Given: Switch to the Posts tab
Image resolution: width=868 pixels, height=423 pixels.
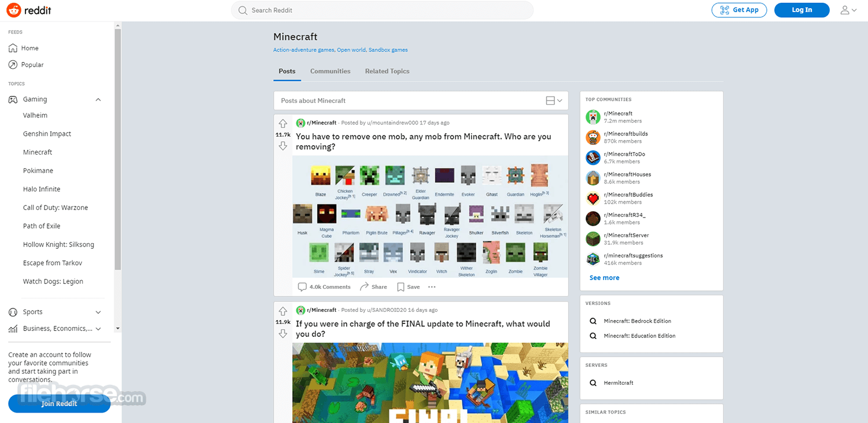Looking at the screenshot, I should pyautogui.click(x=287, y=71).
